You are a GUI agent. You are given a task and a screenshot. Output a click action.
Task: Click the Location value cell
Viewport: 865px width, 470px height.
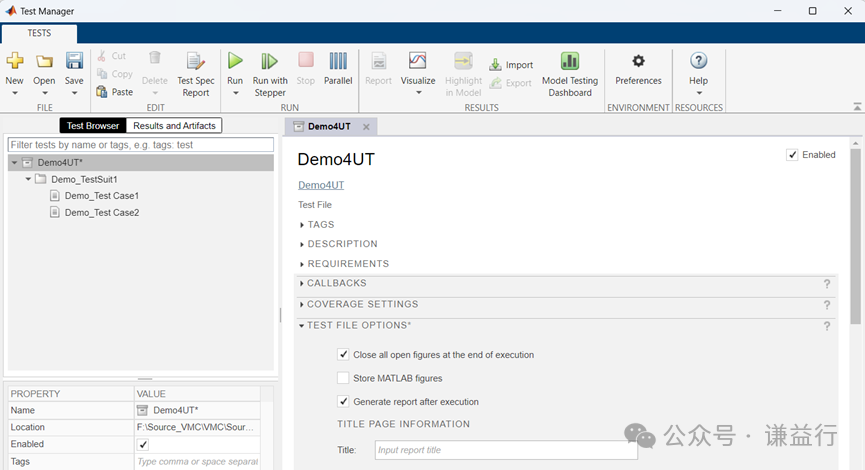[197, 427]
